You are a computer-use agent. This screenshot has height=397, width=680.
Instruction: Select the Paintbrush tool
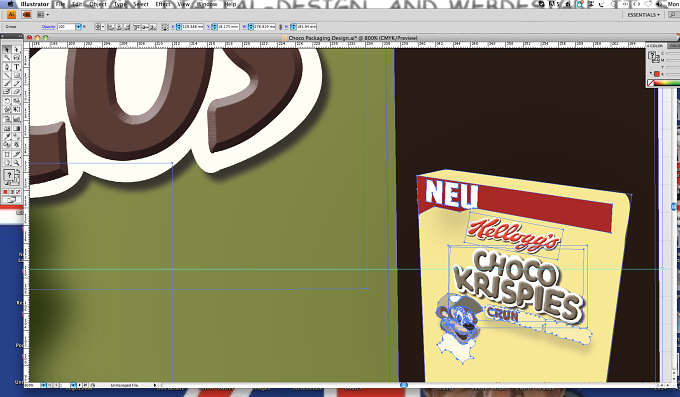click(7, 83)
